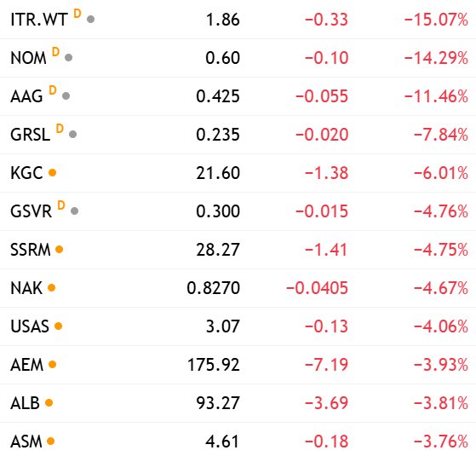Click the orange dot next to SSRM
The image size is (476, 456).
(60, 250)
